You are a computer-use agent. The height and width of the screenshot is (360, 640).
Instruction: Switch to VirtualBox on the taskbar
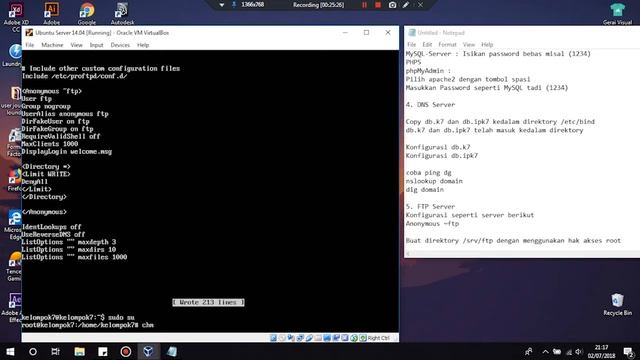point(148,351)
